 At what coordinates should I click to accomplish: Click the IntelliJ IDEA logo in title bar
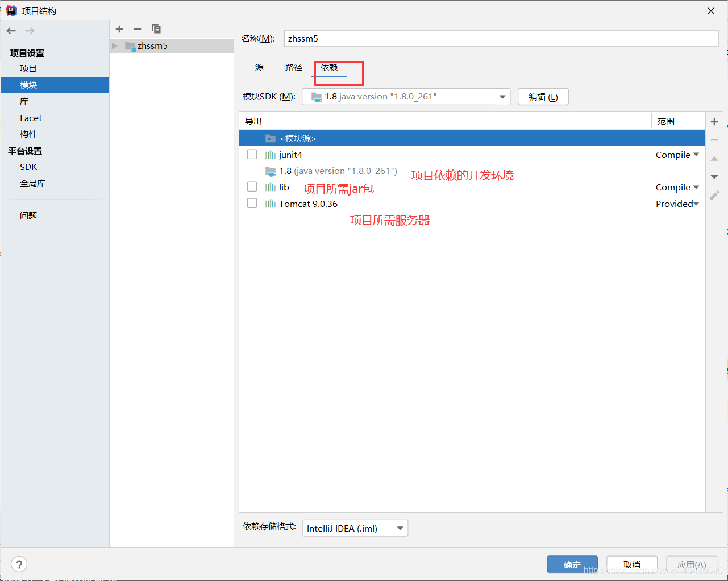click(x=11, y=10)
